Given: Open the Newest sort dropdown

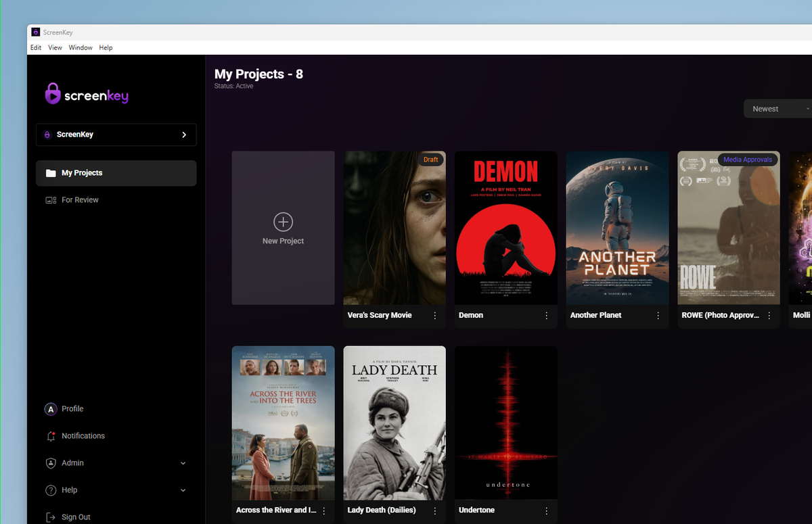Looking at the screenshot, I should [x=777, y=109].
